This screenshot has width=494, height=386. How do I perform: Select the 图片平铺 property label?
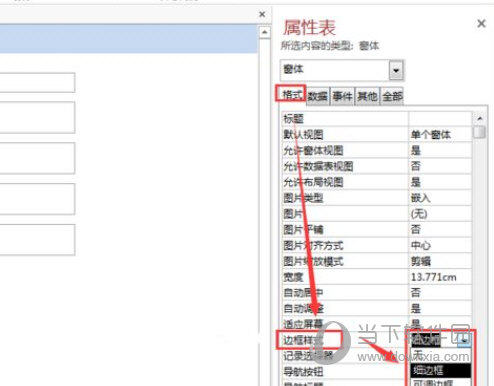(x=303, y=230)
